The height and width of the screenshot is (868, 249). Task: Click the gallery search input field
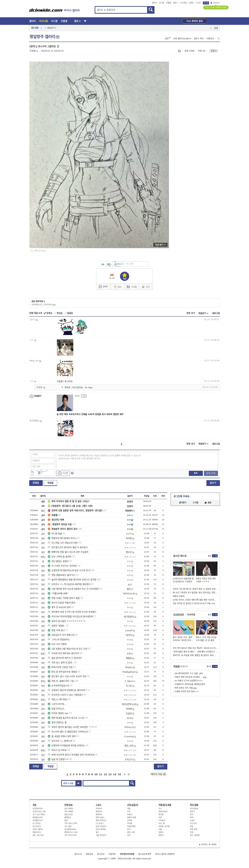(x=121, y=10)
